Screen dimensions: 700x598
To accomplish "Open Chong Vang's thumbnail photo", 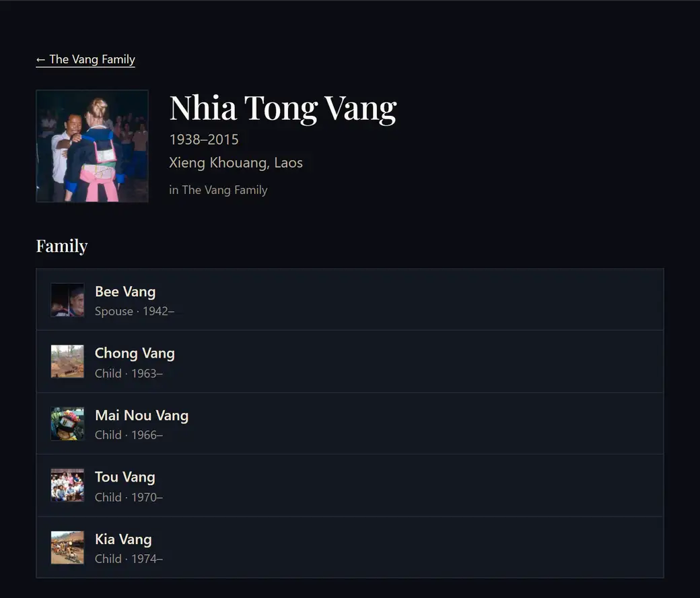I will (x=67, y=362).
